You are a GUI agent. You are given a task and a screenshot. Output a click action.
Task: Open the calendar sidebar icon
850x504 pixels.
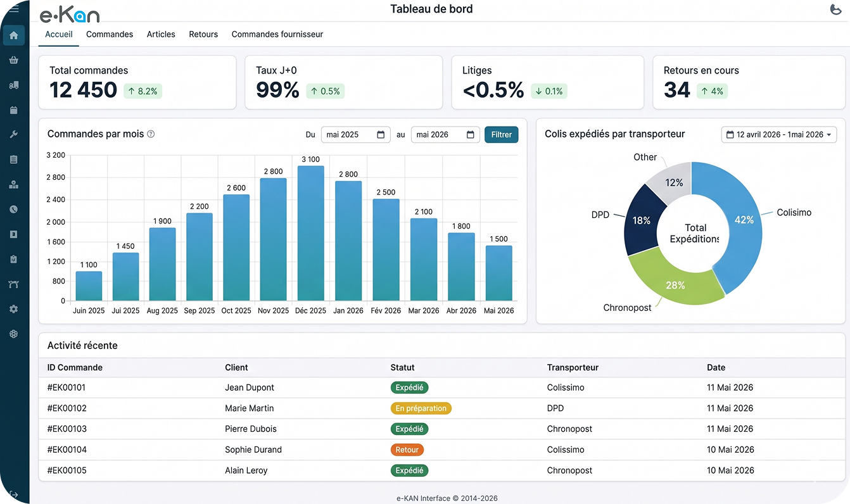(14, 110)
